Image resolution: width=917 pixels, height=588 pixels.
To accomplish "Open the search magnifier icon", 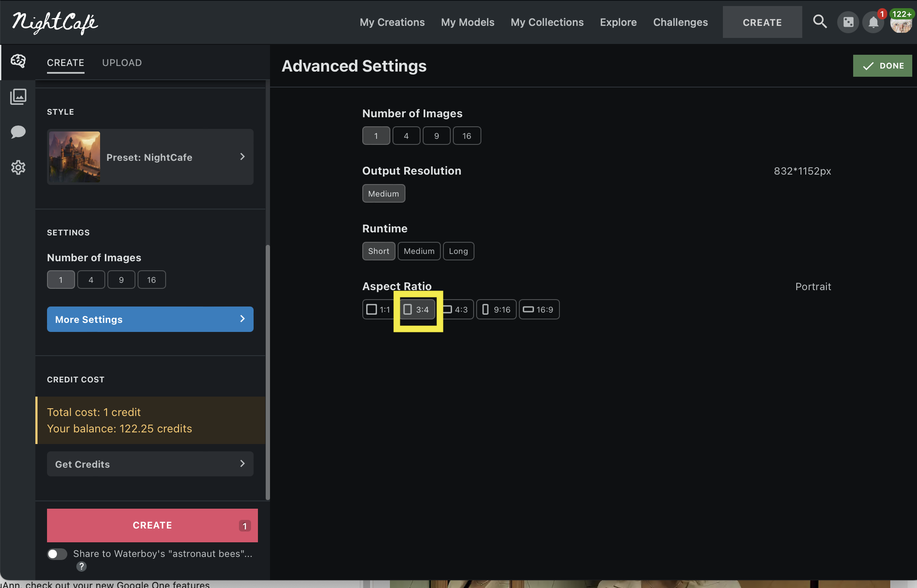I will coord(820,22).
